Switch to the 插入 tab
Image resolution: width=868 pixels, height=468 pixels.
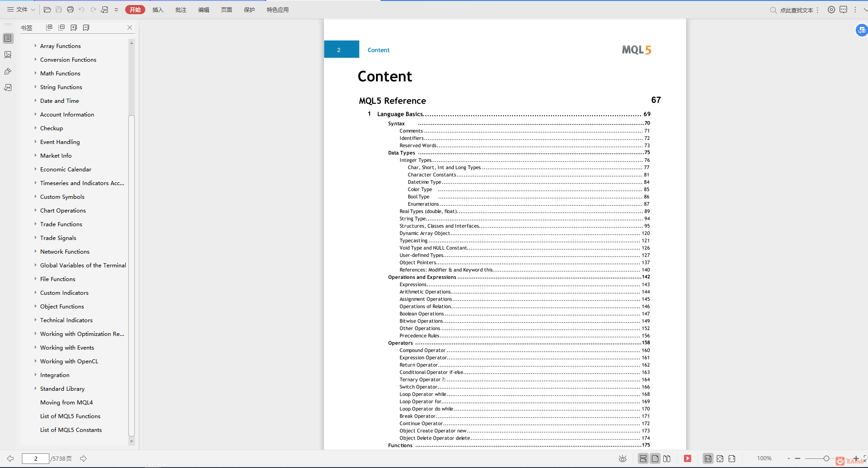click(x=158, y=10)
